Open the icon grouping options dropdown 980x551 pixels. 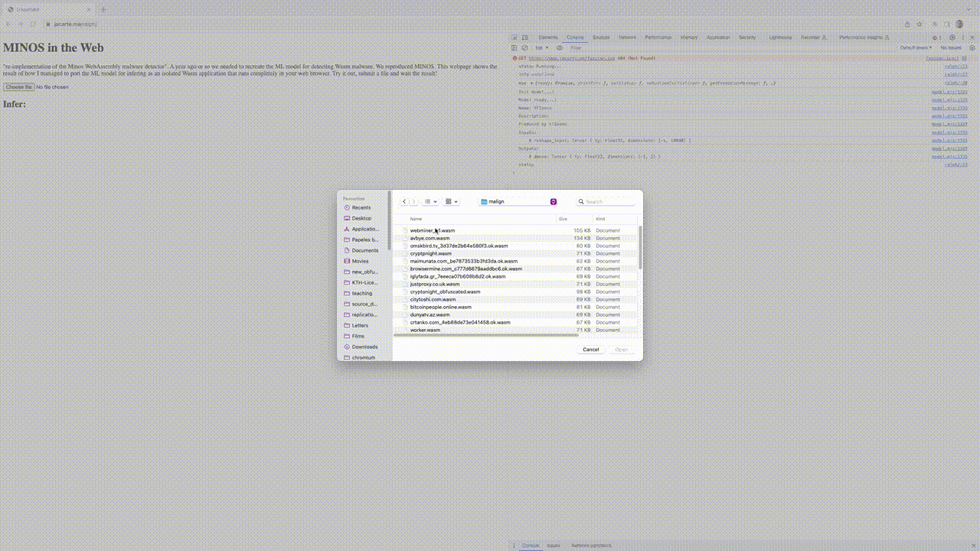452,202
